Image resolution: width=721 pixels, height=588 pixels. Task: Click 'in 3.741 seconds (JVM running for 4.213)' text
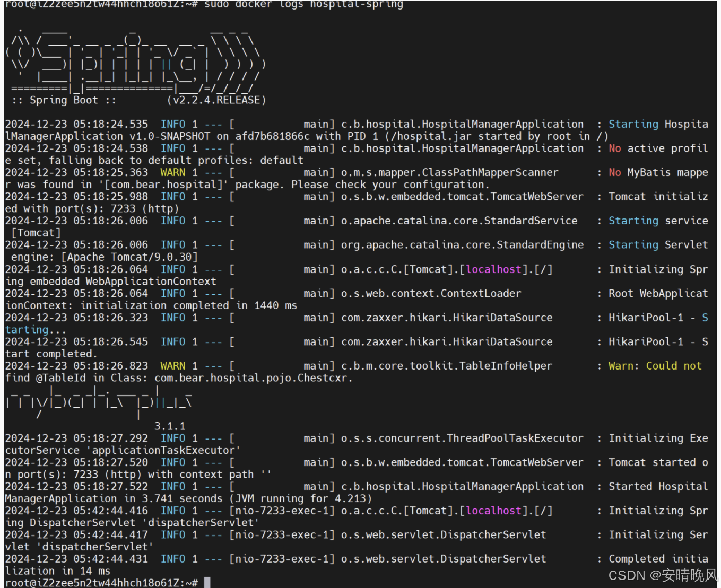248,498
